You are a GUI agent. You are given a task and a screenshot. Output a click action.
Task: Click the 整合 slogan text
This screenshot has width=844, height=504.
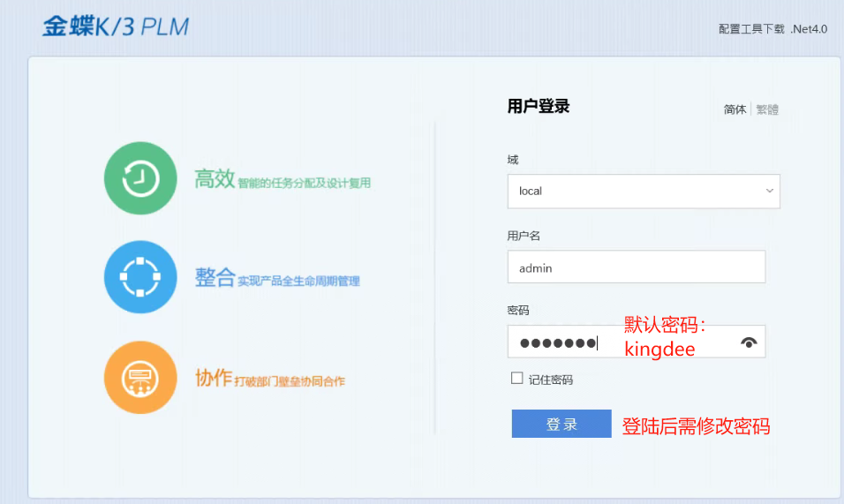(x=277, y=278)
